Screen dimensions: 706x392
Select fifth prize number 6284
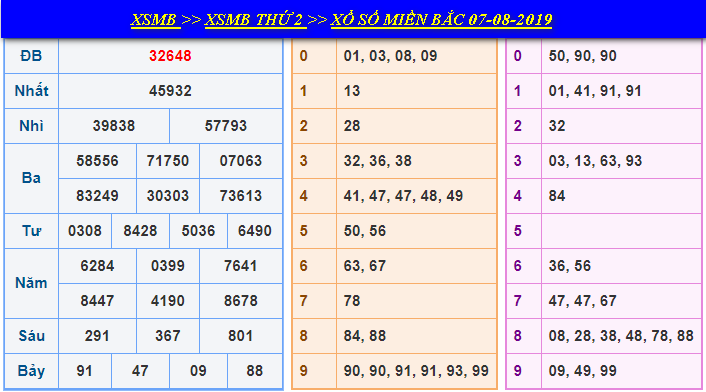click(97, 266)
